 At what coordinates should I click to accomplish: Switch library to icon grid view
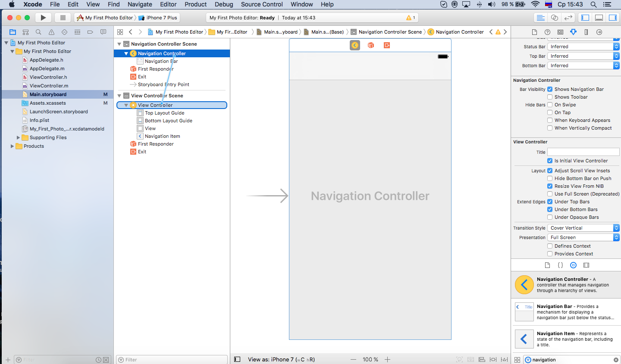(517, 360)
